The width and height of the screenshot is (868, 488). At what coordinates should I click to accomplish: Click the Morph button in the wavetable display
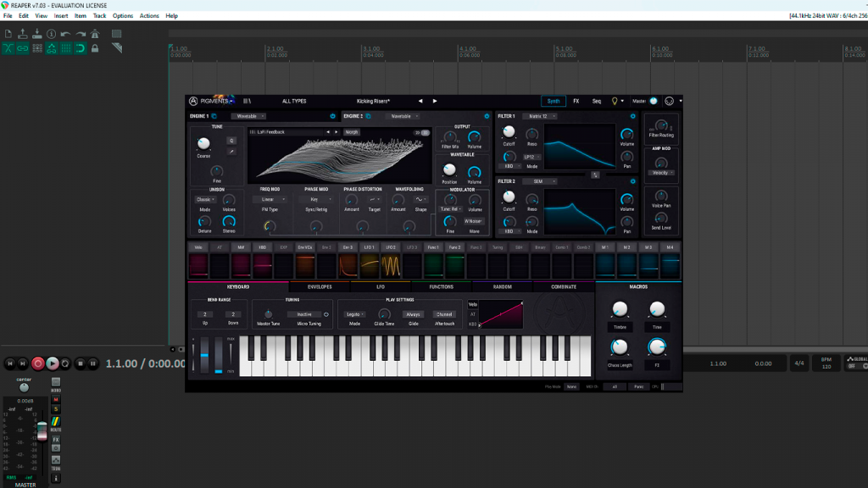[x=352, y=132]
